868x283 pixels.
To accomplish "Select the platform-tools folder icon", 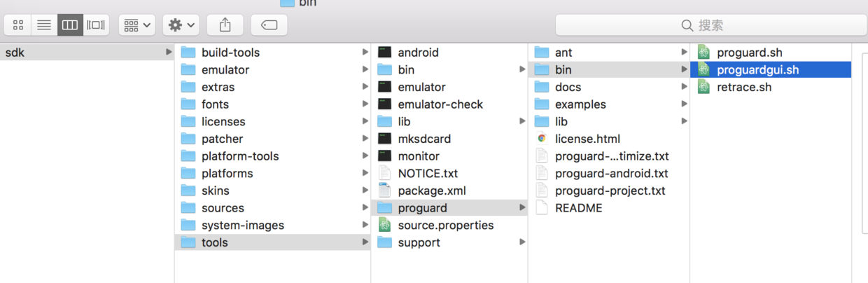I will point(188,156).
